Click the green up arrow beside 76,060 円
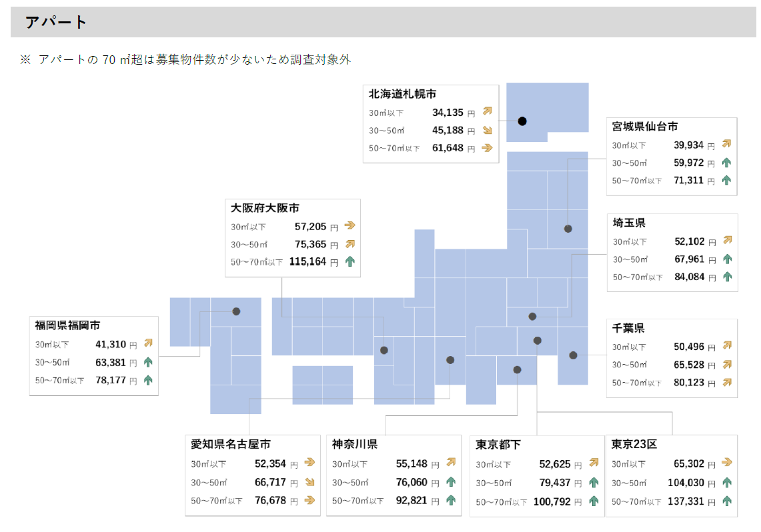The width and height of the screenshot is (761, 532). coord(451,481)
